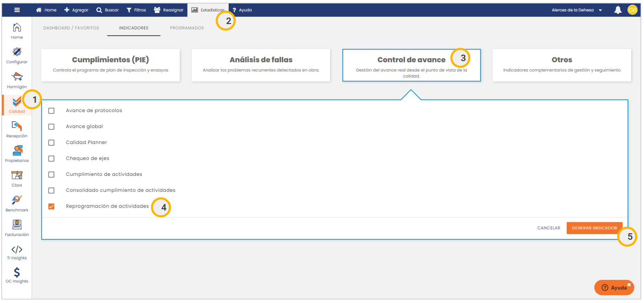This screenshot has width=644, height=303.
Task: Click the TI Insights code icon
Action: pos(17,249)
